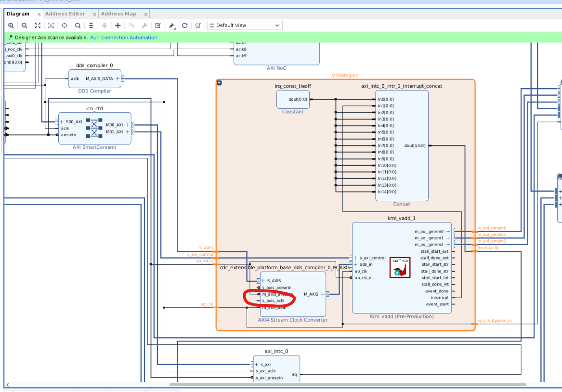Click the pin icon with dropdown arrow

click(172, 26)
